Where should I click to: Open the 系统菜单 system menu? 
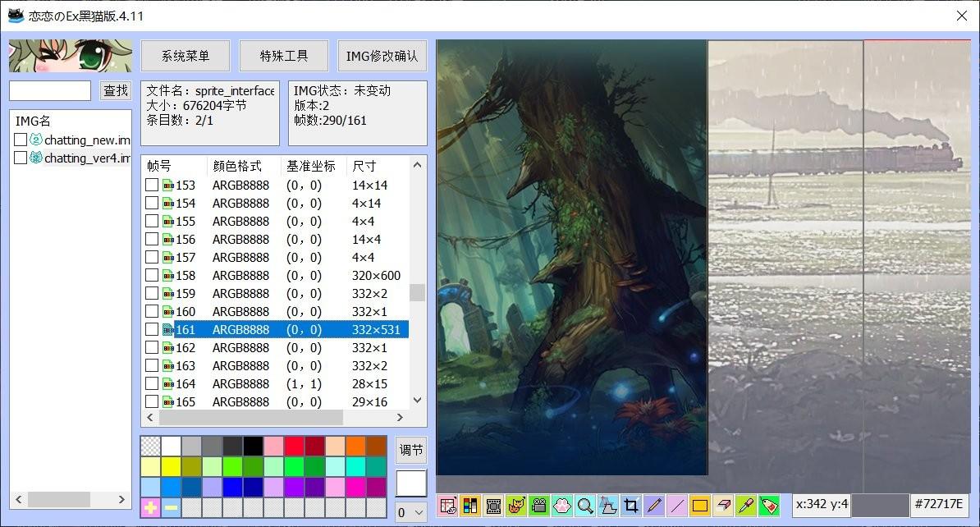[x=185, y=56]
